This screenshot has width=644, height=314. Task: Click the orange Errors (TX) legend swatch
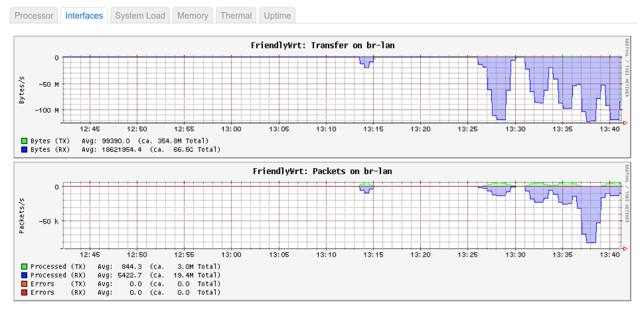(24, 283)
